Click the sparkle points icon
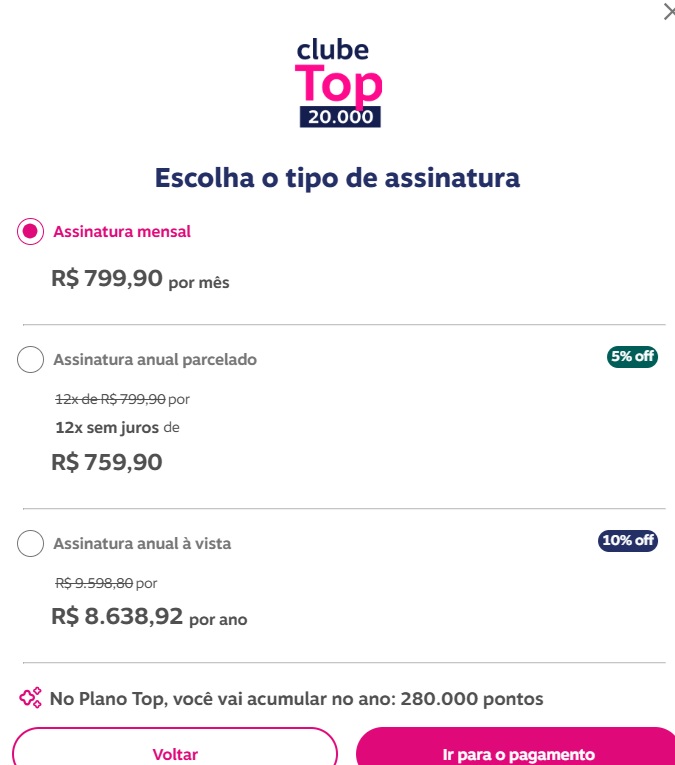Screen dimensions: 675x765 (31, 698)
